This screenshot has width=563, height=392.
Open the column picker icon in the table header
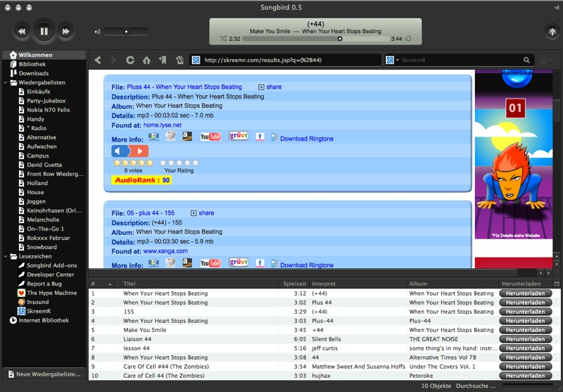point(557,284)
